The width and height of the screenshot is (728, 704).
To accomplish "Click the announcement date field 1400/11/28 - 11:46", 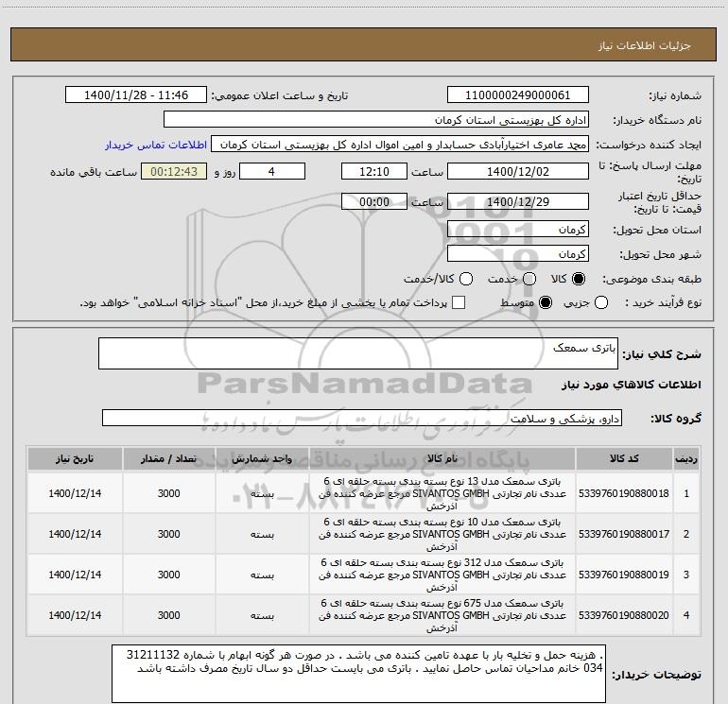I will 136,94.
